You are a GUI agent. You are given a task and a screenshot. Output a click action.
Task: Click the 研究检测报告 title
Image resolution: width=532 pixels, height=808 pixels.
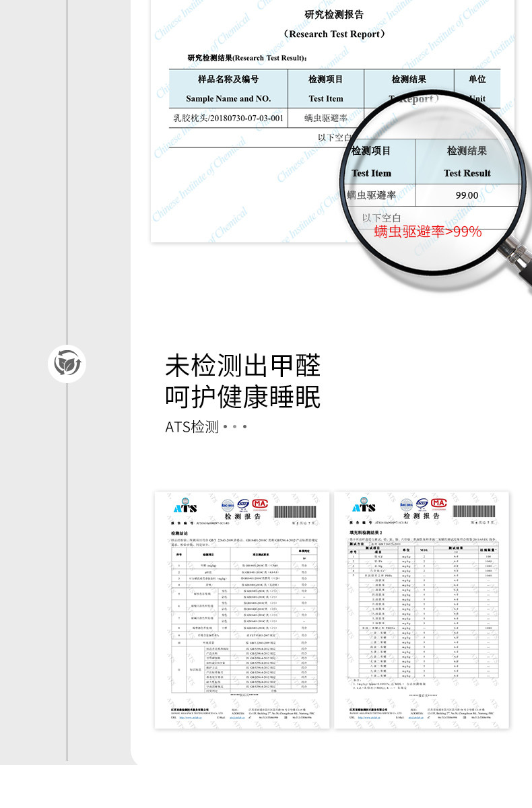pyautogui.click(x=334, y=15)
